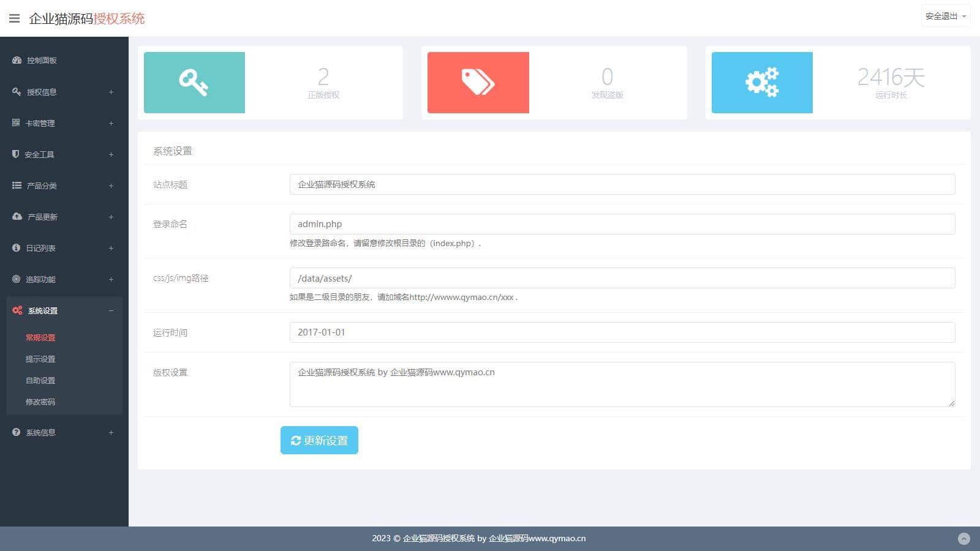Click the 系统设置 panel heading

173,151
